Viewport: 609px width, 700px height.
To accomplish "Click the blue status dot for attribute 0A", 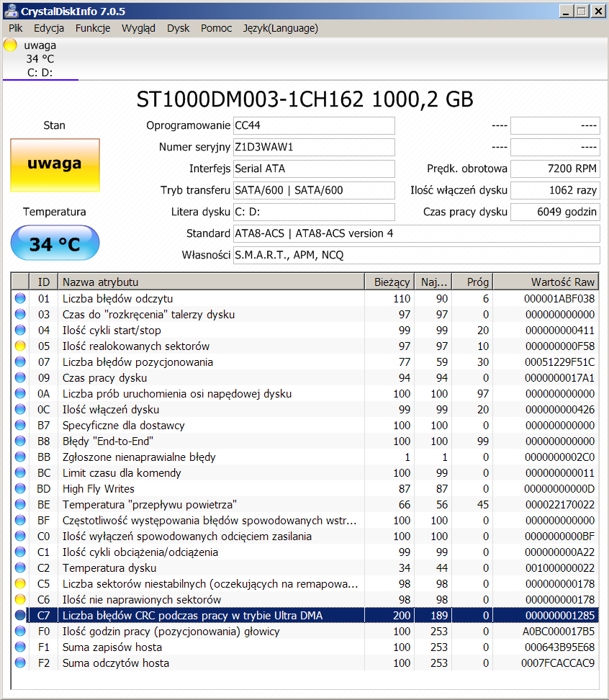I will pos(20,393).
